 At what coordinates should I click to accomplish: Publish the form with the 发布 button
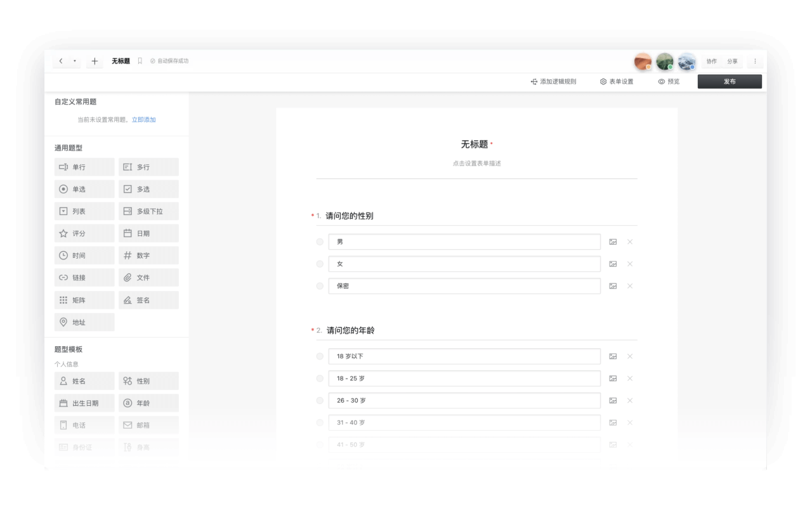(x=730, y=82)
